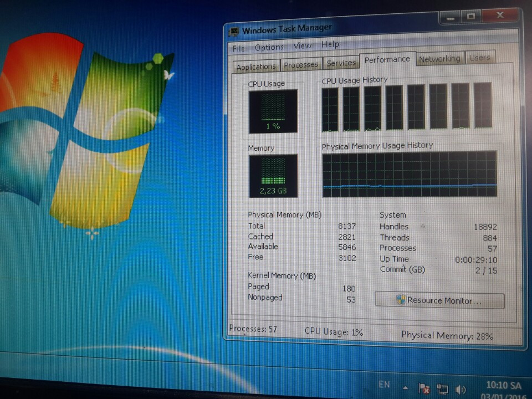This screenshot has height=399, width=532.
Task: Click the Threads value 884
Action: pyautogui.click(x=490, y=238)
